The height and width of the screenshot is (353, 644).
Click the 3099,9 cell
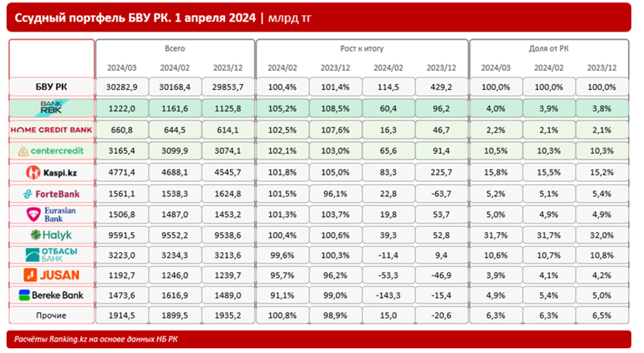[175, 151]
